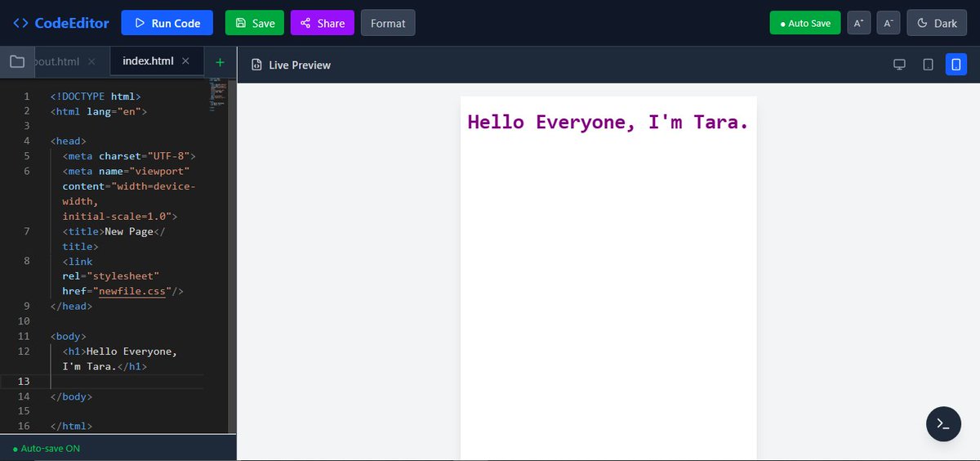Image resolution: width=980 pixels, height=461 pixels.
Task: Click the h1 Hello Everyone code line
Action: coord(120,359)
